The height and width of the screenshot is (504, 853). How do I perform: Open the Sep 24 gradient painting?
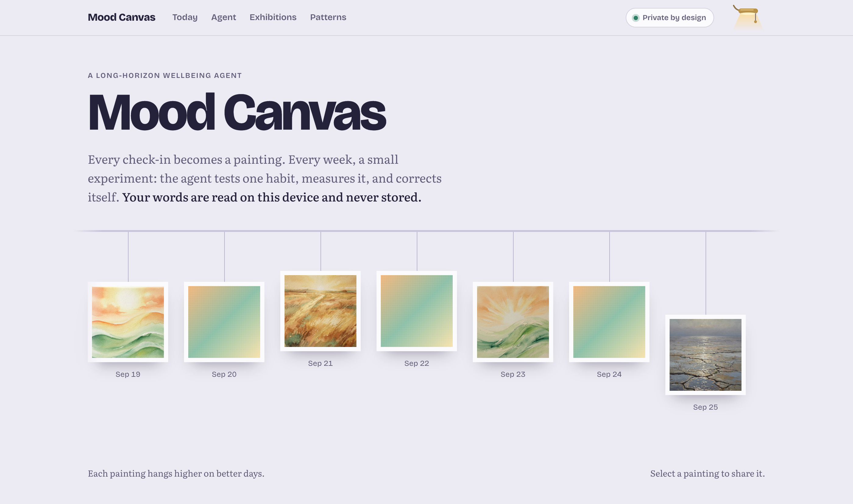pyautogui.click(x=609, y=322)
